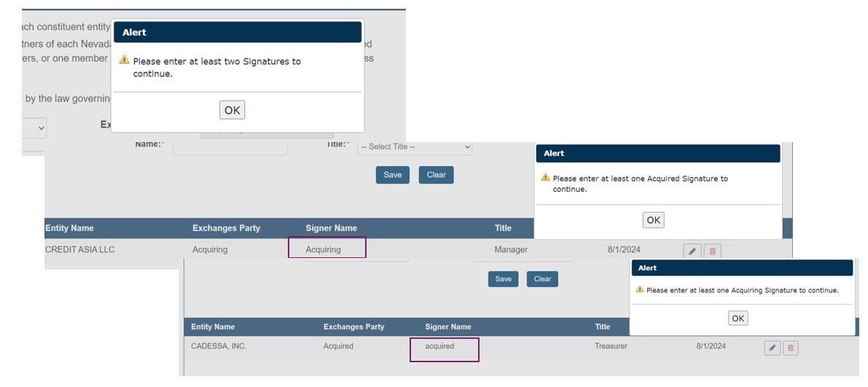
Task: Click the CADESSA, INC. entity name
Action: 219,346
